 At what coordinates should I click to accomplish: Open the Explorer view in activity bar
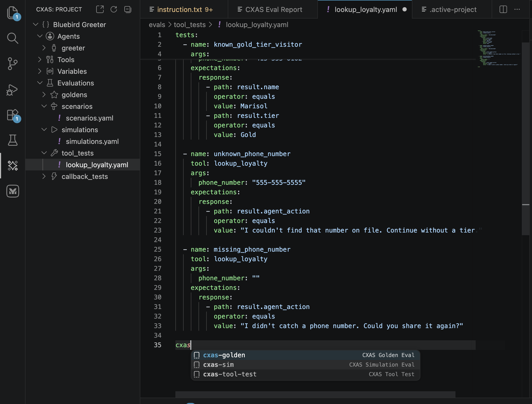(x=12, y=12)
